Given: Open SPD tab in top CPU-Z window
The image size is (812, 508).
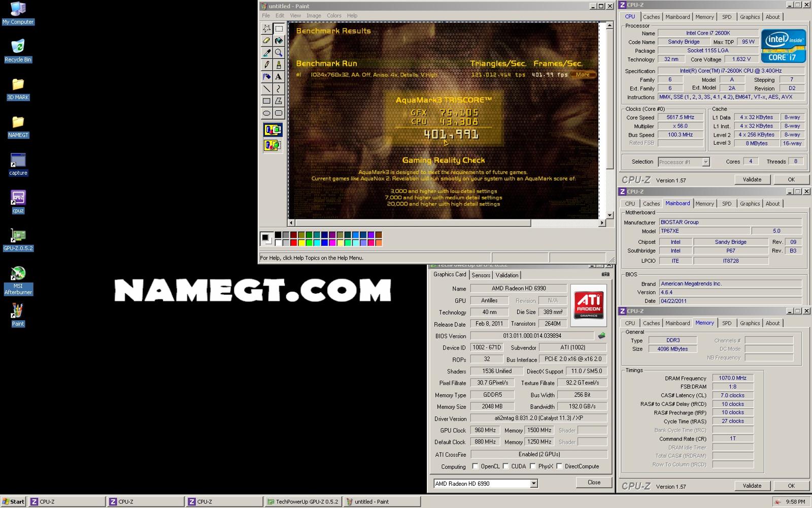Looking at the screenshot, I should (727, 17).
